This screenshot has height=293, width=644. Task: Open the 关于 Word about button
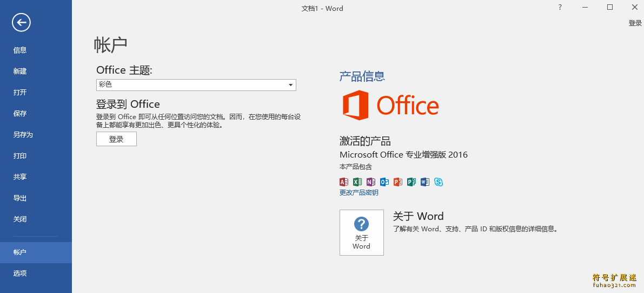click(x=361, y=232)
